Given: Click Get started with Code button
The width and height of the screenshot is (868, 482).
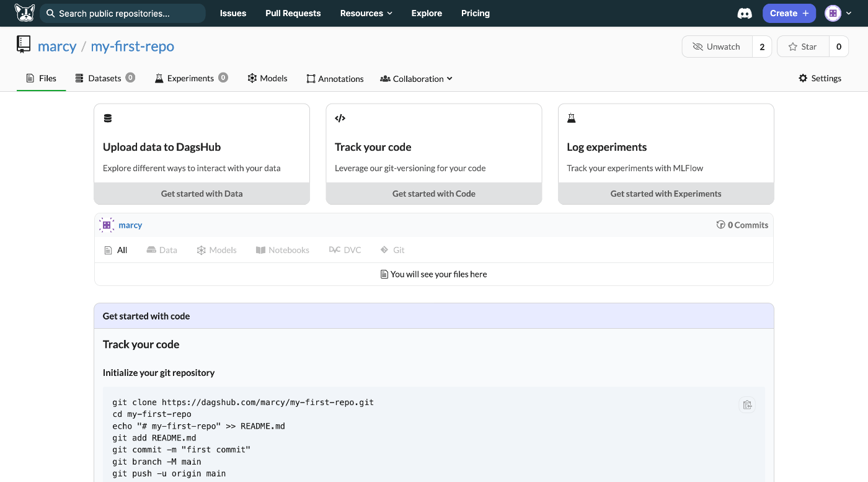Looking at the screenshot, I should click(x=434, y=194).
